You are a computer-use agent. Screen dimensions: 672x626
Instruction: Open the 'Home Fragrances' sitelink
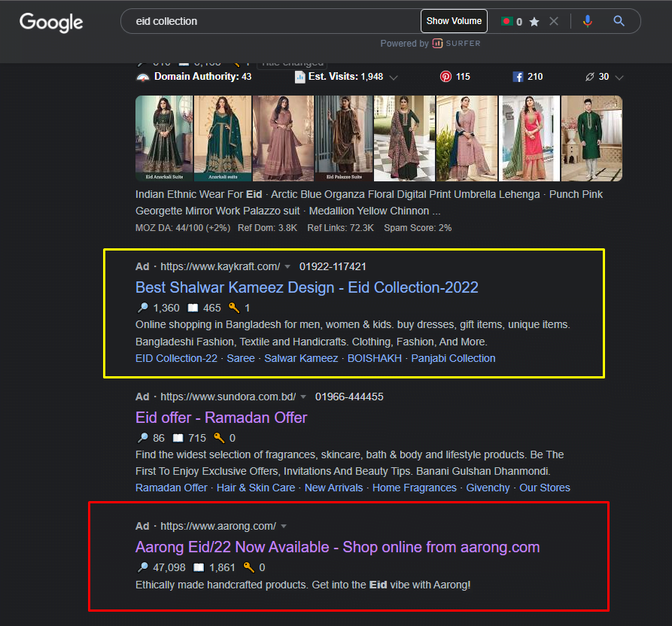point(415,488)
